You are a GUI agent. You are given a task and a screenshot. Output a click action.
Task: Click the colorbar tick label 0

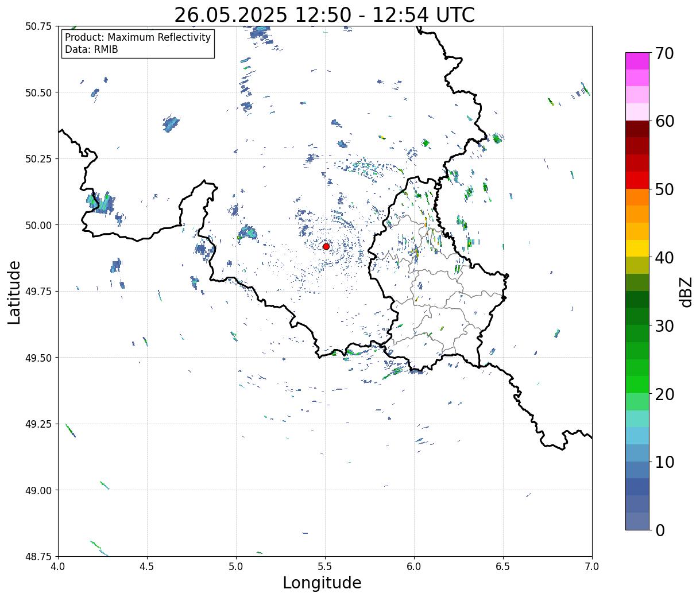pyautogui.click(x=660, y=530)
